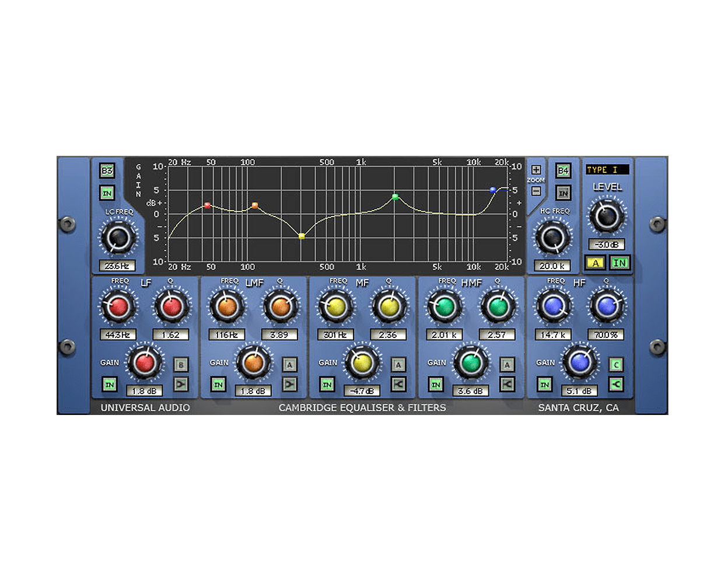This screenshot has width=728, height=572.
Task: Toggle the HMF band IN button
Action: click(436, 384)
